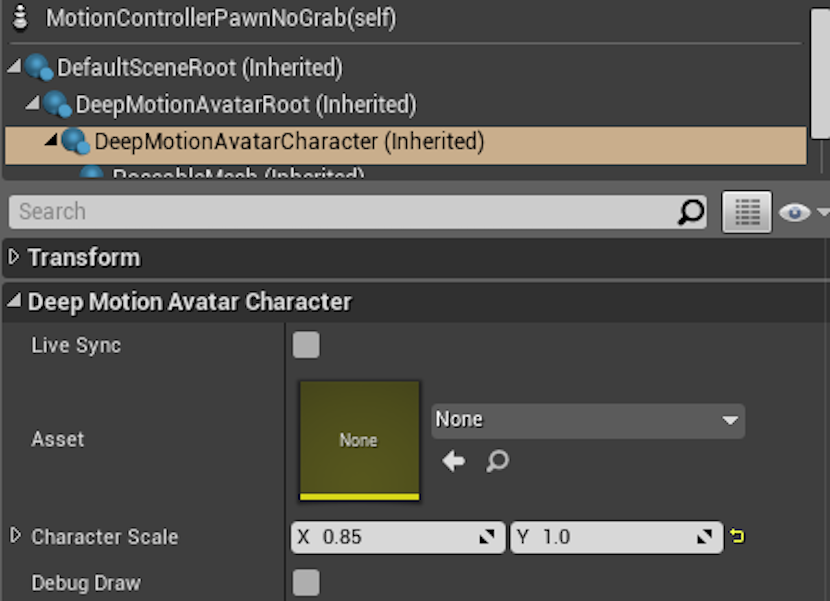Click the Character Scale X field

398,537
